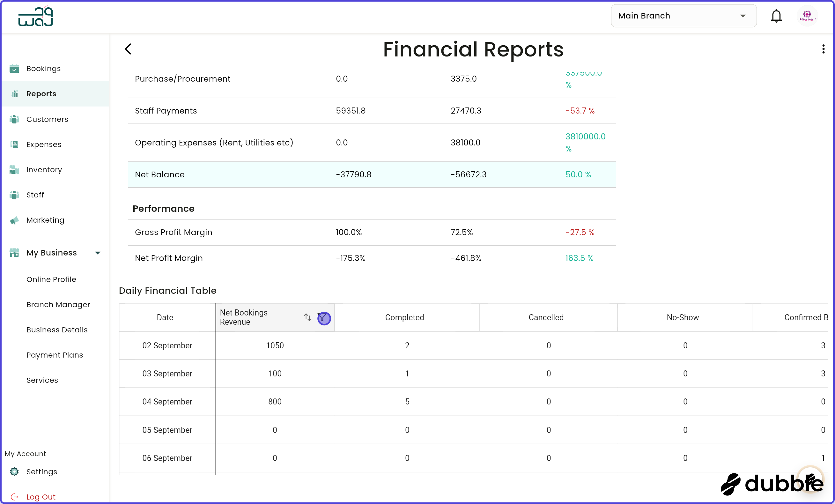
Task: Click the notification bell
Action: tap(776, 16)
